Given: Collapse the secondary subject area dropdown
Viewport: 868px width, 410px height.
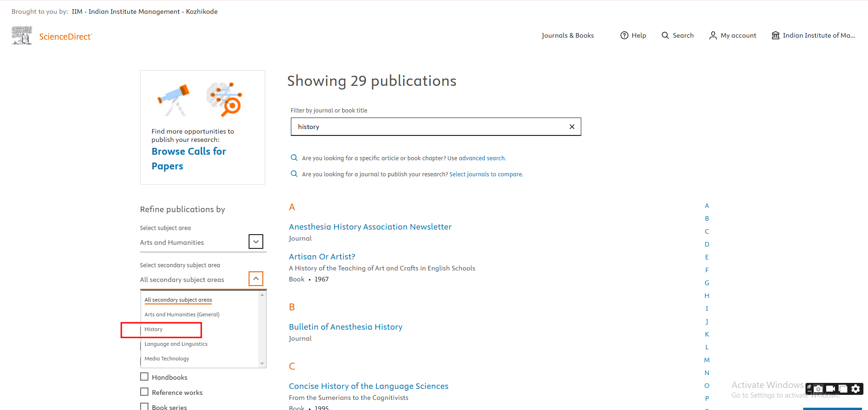Looking at the screenshot, I should [x=256, y=279].
